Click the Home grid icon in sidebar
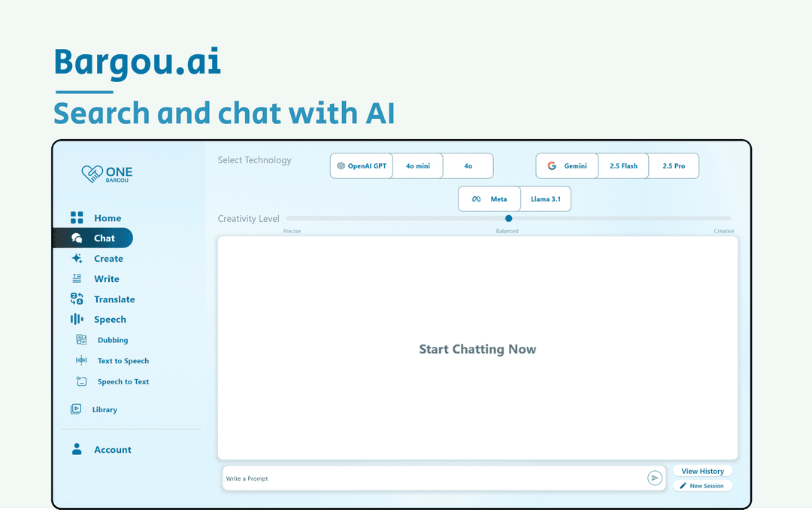The width and height of the screenshot is (812, 510). [x=77, y=217]
